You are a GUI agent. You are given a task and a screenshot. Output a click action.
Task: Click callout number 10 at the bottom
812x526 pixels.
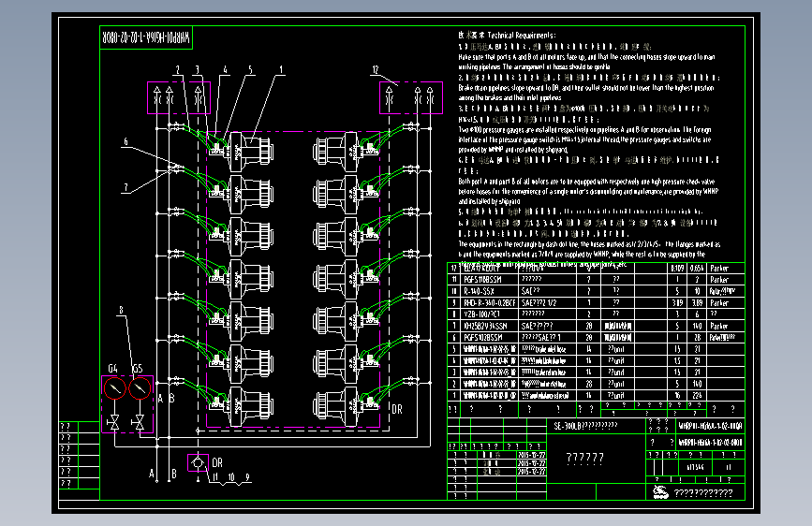pyautogui.click(x=231, y=476)
